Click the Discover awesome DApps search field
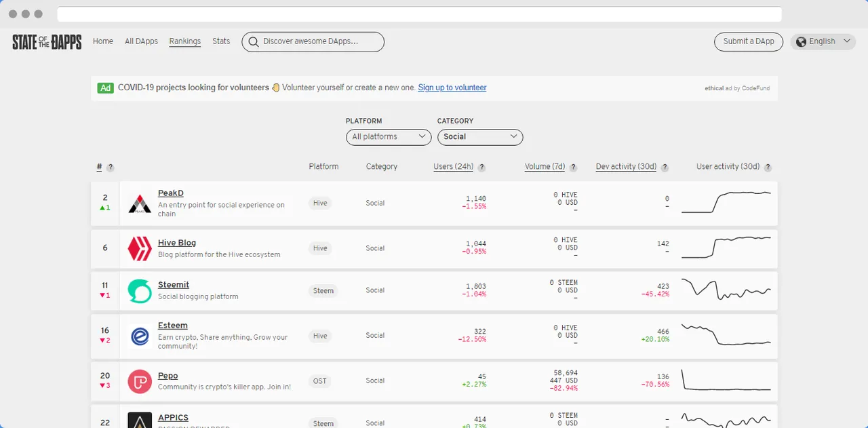Image resolution: width=868 pixels, height=428 pixels. [x=313, y=42]
